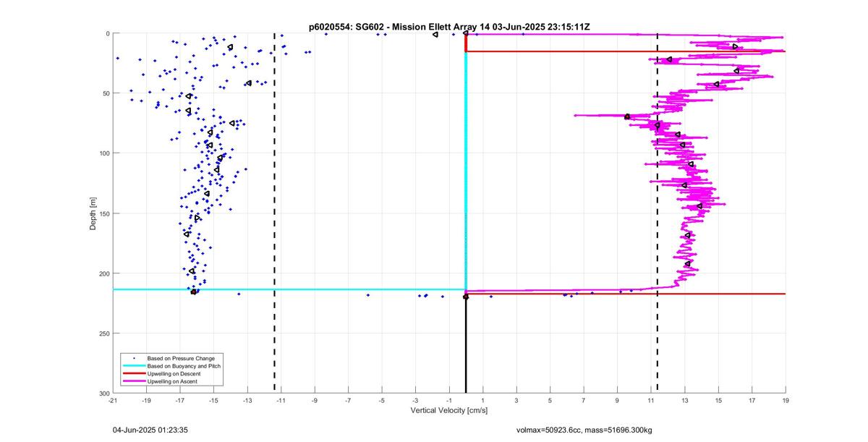Click velocity axis tick label 7
868x442 pixels.
click(x=584, y=400)
